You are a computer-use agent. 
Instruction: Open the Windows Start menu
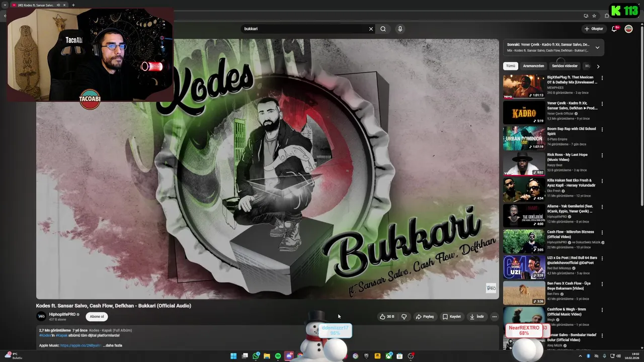point(233,356)
